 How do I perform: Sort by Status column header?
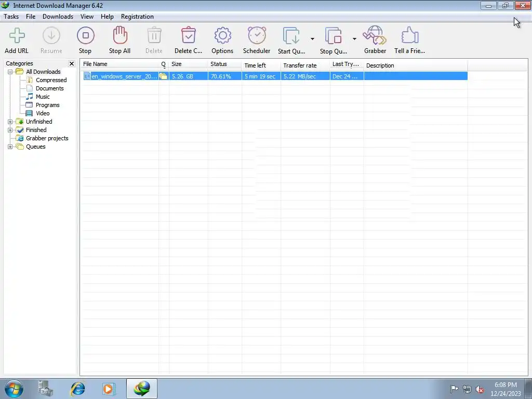pos(224,64)
